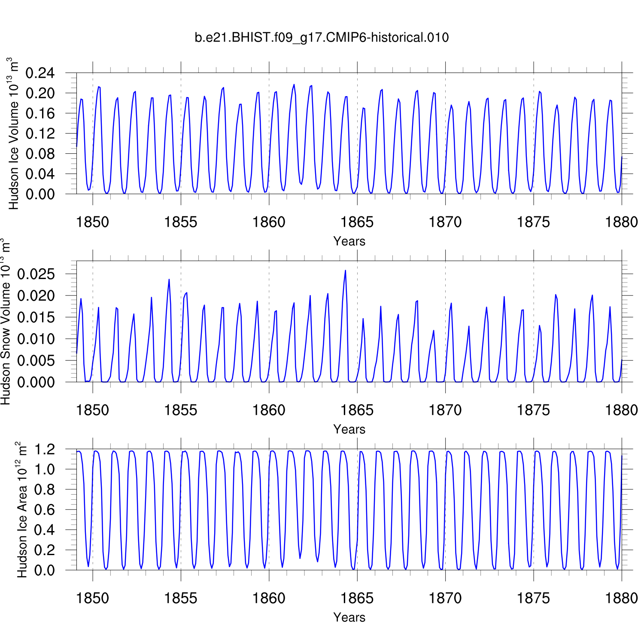This screenshot has width=644, height=644.
Task: Click the 0.24 tick label on ice volume axis
Action: click(x=40, y=73)
